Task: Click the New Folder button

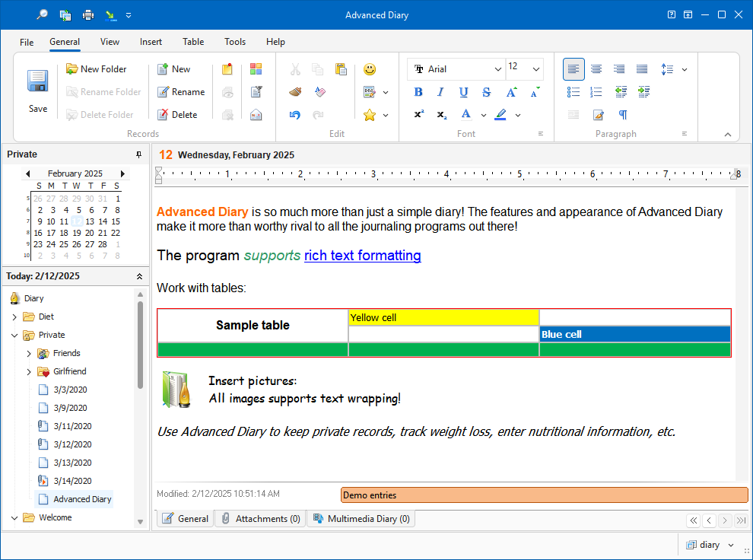Action: 97,69
